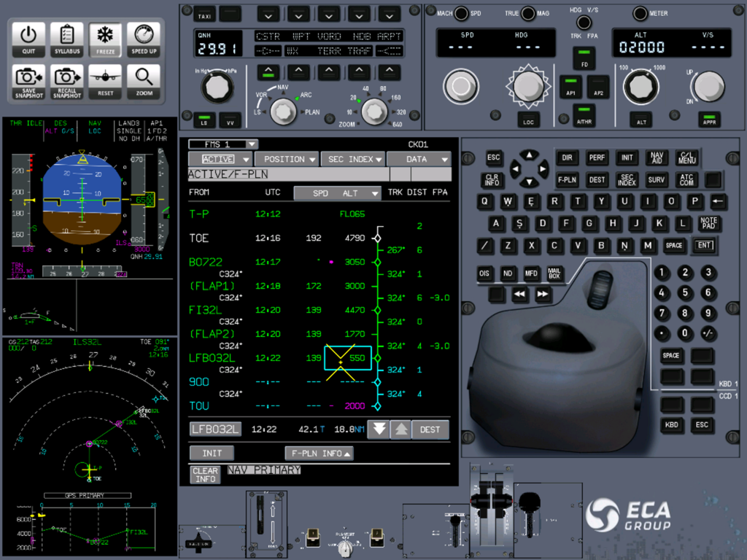Save a snapshot
747x560 pixels.
click(28, 82)
